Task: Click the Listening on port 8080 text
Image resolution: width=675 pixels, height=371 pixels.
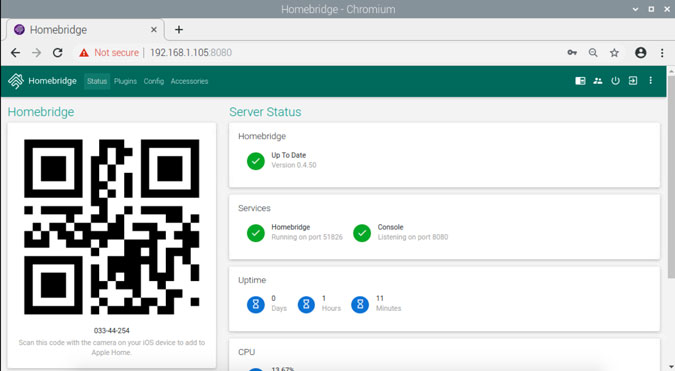Action: point(413,237)
